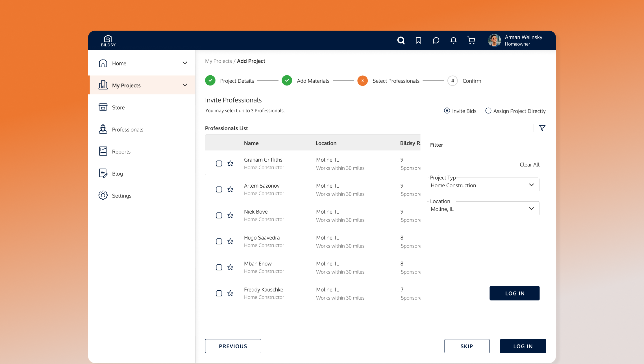Go to Reports in sidebar
The width and height of the screenshot is (644, 364).
tap(121, 152)
